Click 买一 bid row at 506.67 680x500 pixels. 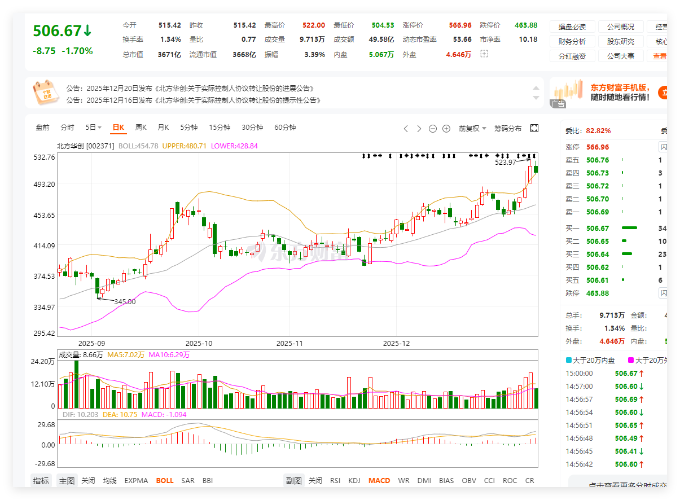(x=616, y=228)
